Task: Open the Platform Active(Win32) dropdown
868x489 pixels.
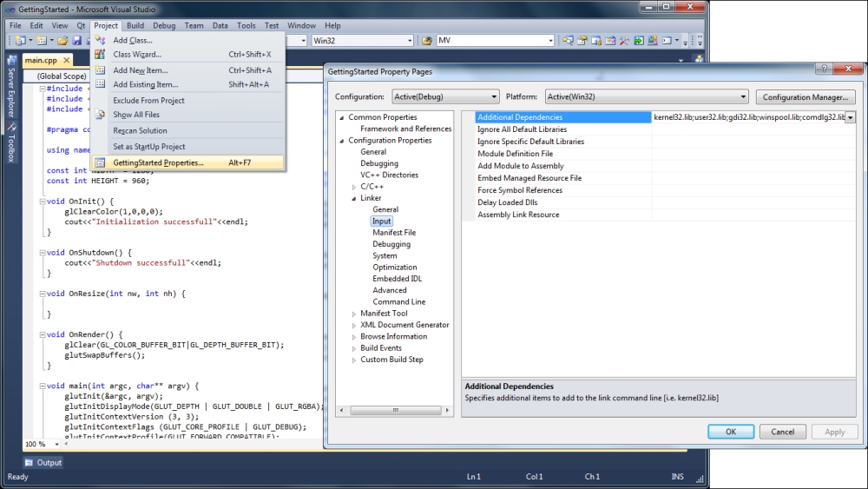Action: click(647, 96)
